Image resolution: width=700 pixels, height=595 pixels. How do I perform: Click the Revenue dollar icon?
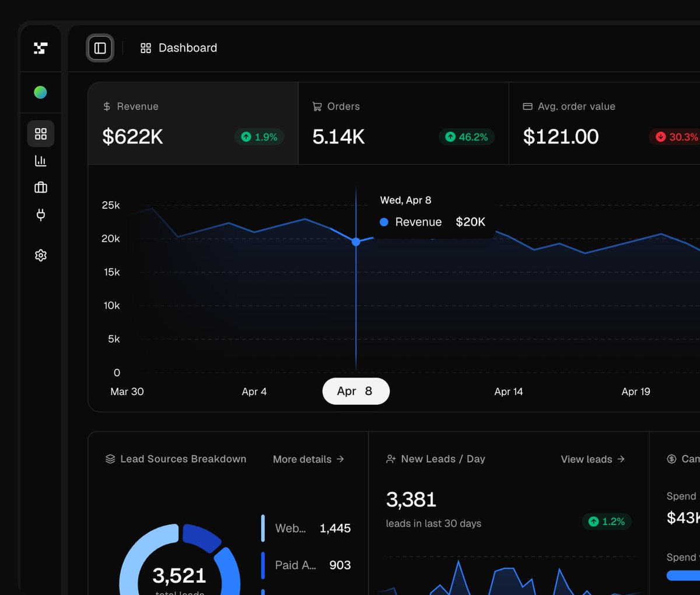pos(107,106)
